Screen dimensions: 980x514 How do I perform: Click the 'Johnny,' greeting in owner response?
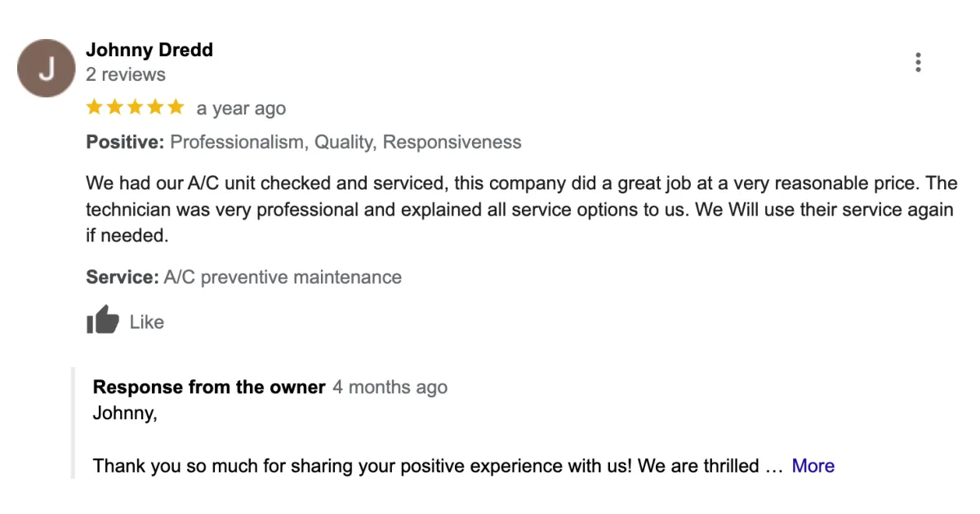(x=125, y=413)
